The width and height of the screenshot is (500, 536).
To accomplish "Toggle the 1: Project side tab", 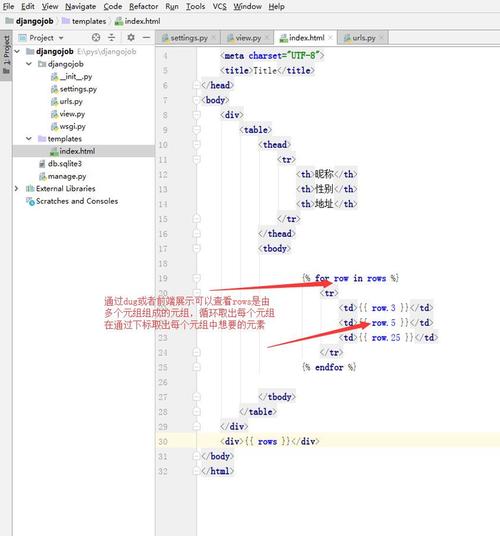I will tap(6, 55).
